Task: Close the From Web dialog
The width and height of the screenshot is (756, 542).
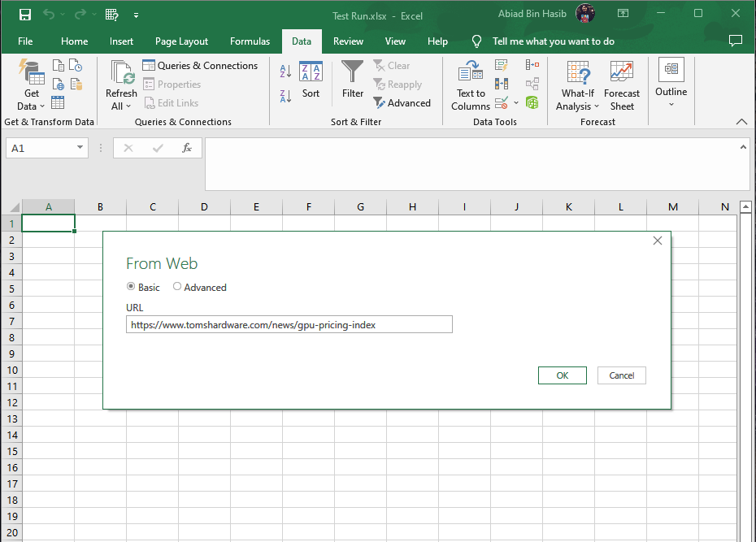Action: (x=657, y=241)
